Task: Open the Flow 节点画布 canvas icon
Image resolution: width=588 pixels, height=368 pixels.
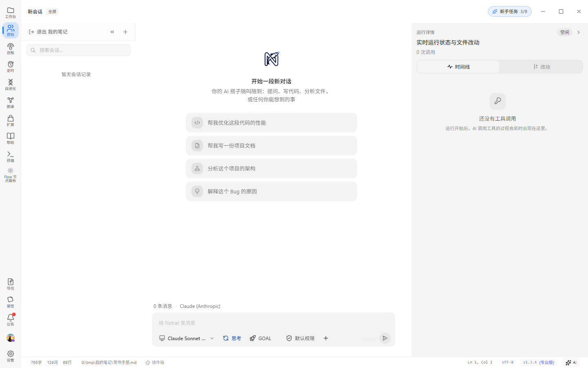Action: point(11,175)
